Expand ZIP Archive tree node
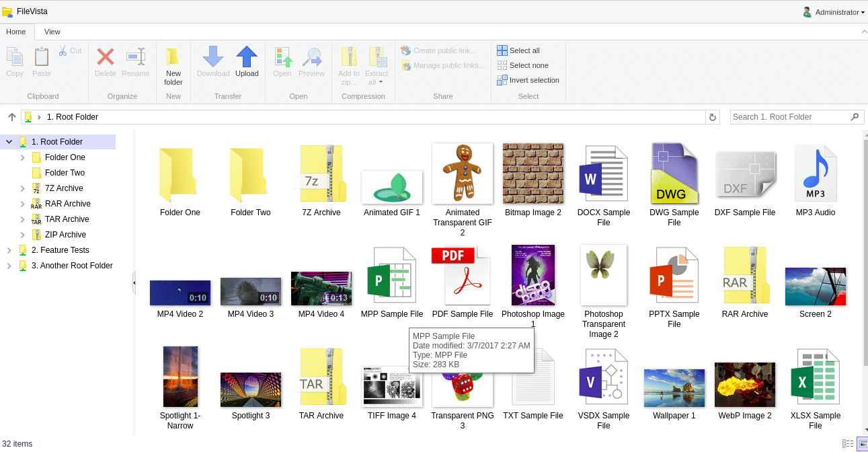This screenshot has width=868, height=452. click(22, 235)
